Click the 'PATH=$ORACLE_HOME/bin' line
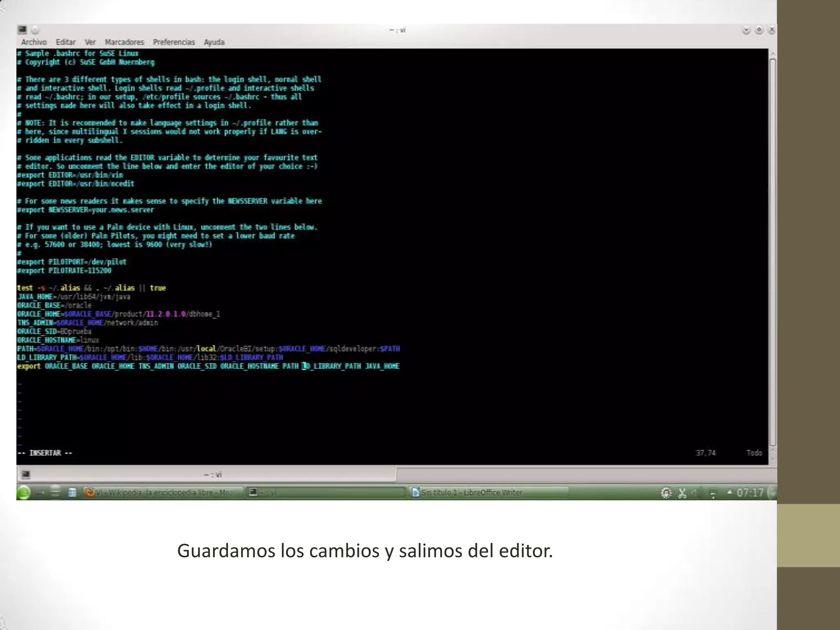Screen dimensions: 840x630 (208, 349)
